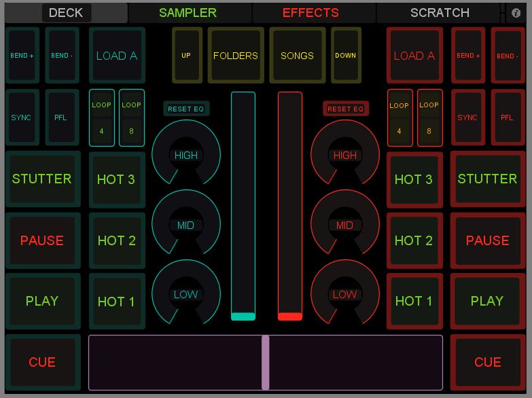532x398 pixels.
Task: Click red RESET EQ button
Action: coord(346,109)
